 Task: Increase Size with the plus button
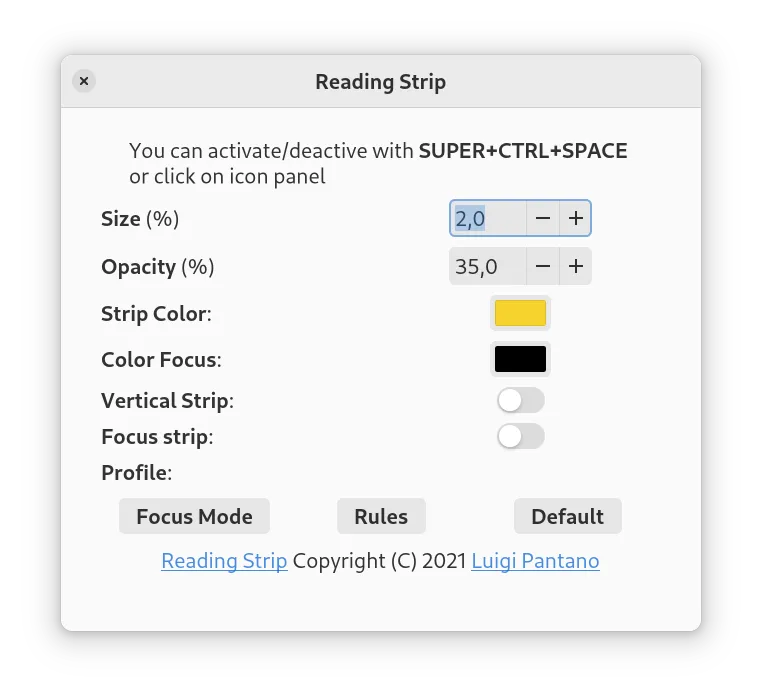pos(575,218)
